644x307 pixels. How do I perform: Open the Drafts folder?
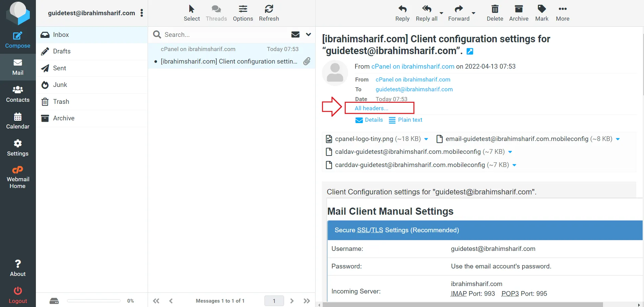click(92, 51)
